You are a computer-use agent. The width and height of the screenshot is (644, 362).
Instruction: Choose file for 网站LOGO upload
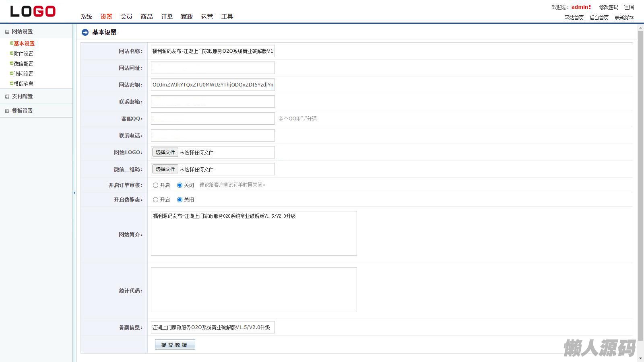[x=165, y=152]
